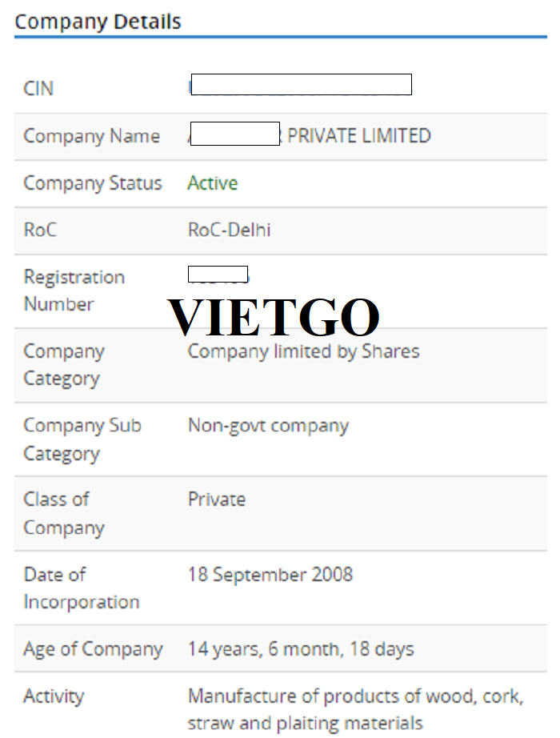
Task: Click the Class of Company label
Action: pyautogui.click(x=64, y=513)
